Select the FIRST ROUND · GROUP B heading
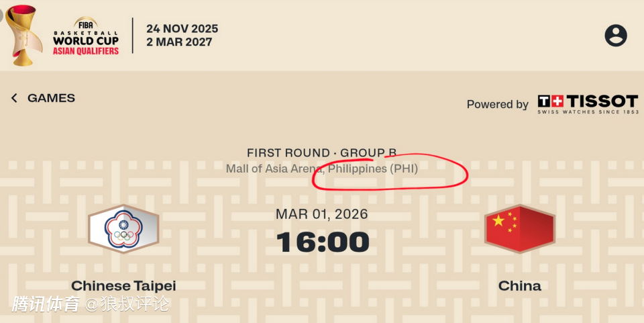The height and width of the screenshot is (323, 644). pyautogui.click(x=321, y=153)
